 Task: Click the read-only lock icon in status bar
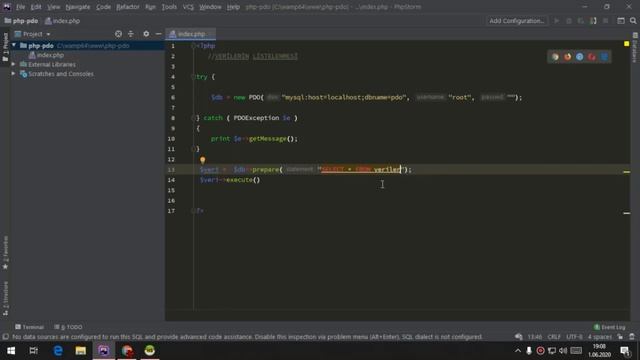tap(620, 337)
